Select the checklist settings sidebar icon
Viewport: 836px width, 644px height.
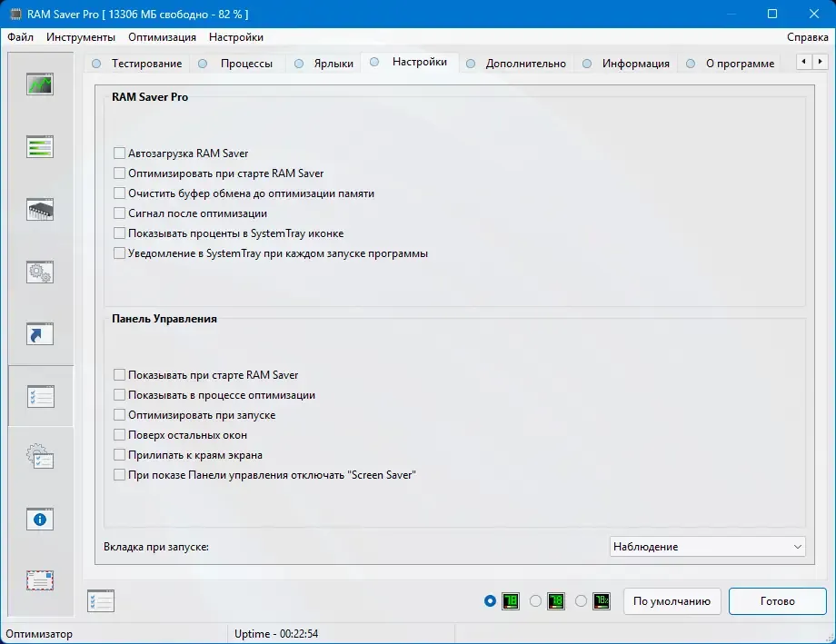[41, 397]
